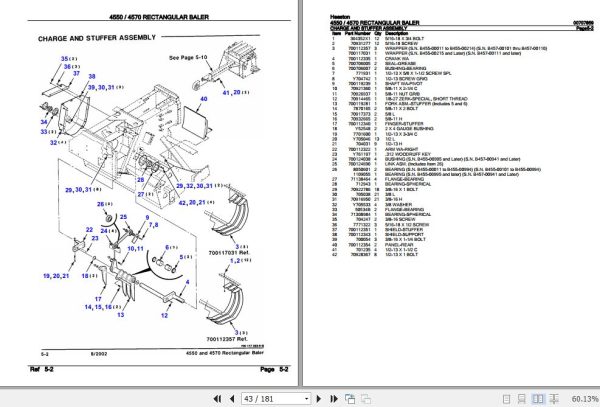Switch to continuous page layout
Image resolution: width=600 pixels, height=407 pixels.
(x=522, y=399)
